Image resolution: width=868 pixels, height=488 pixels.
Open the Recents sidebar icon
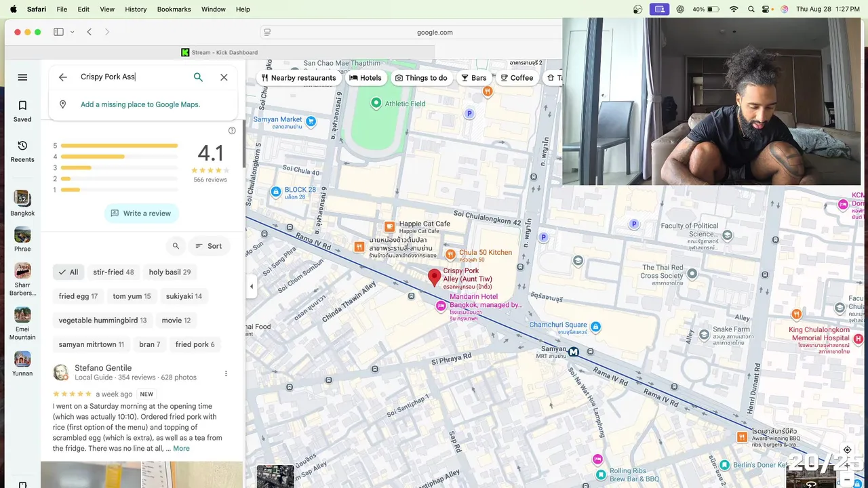point(22,151)
